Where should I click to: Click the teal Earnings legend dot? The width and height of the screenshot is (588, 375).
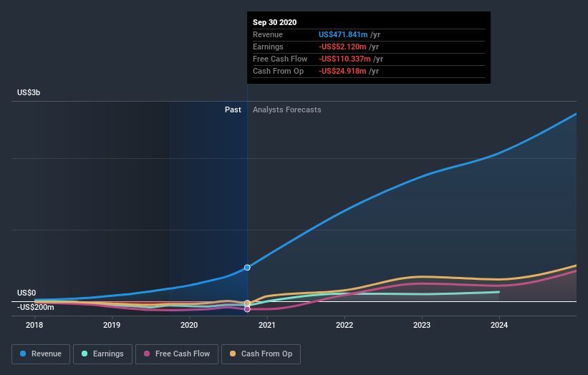(x=85, y=354)
